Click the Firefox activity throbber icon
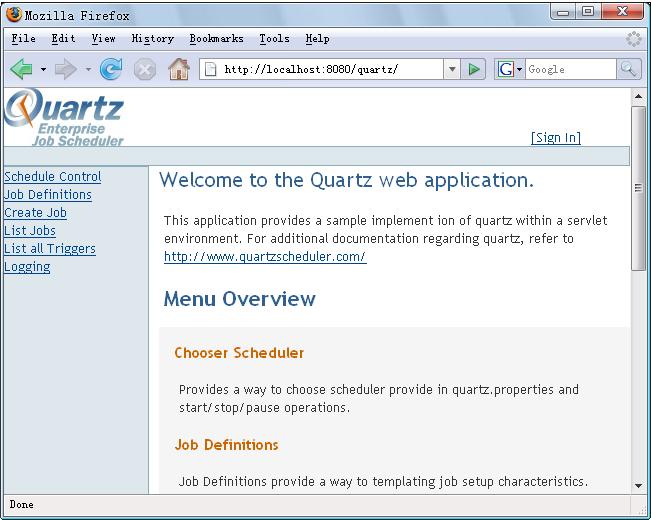Image resolution: width=651 pixels, height=520 pixels. [633, 39]
